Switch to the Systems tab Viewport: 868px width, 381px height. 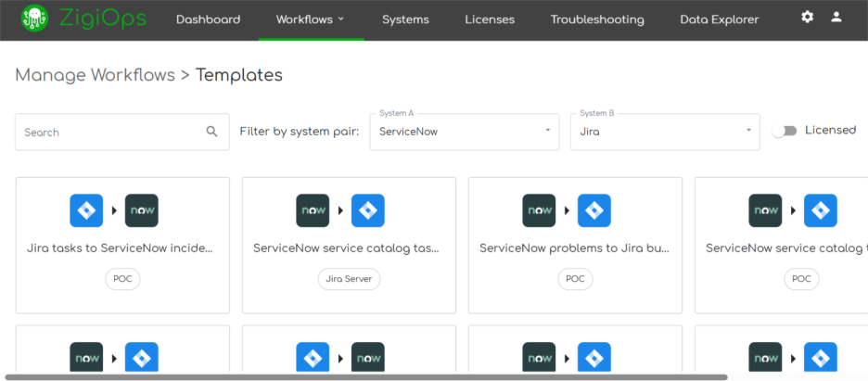pos(405,19)
